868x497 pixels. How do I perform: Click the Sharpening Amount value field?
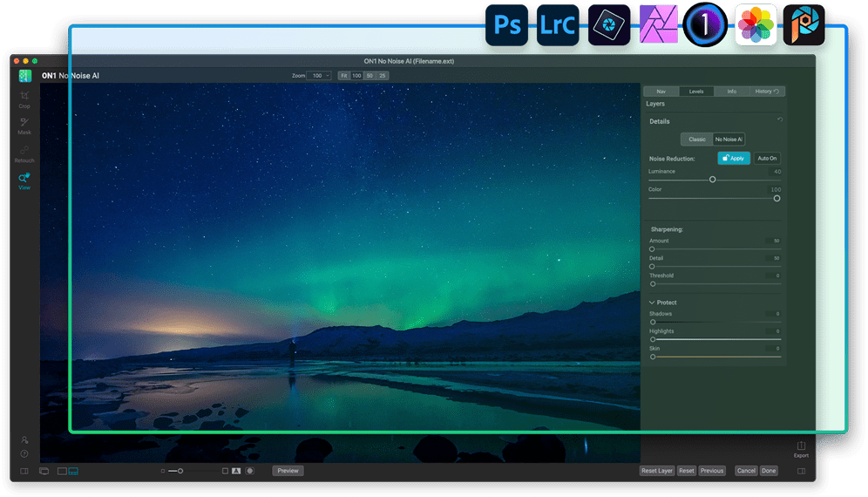pyautogui.click(x=773, y=241)
